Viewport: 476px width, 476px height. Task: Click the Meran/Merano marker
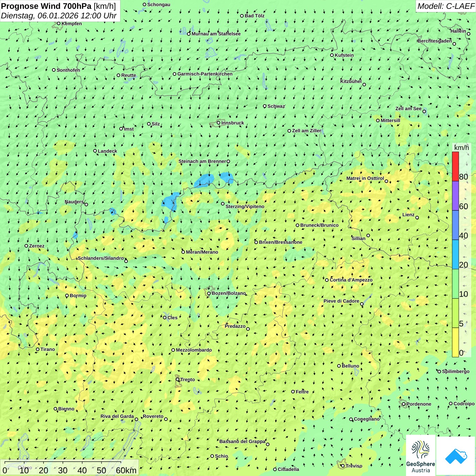[x=183, y=252]
